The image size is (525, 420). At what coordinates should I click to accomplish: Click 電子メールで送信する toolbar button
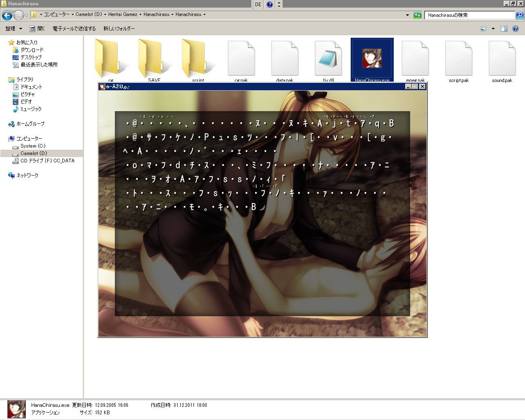point(74,29)
